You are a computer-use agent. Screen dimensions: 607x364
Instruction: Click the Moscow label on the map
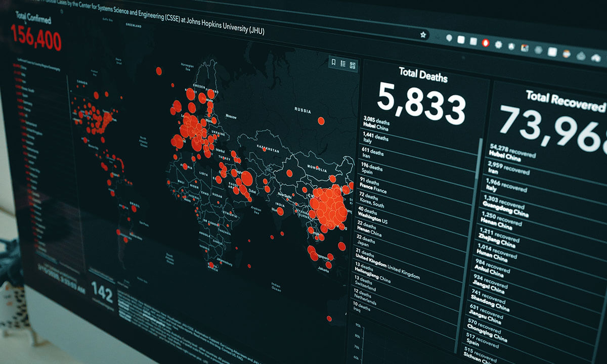click(x=231, y=117)
